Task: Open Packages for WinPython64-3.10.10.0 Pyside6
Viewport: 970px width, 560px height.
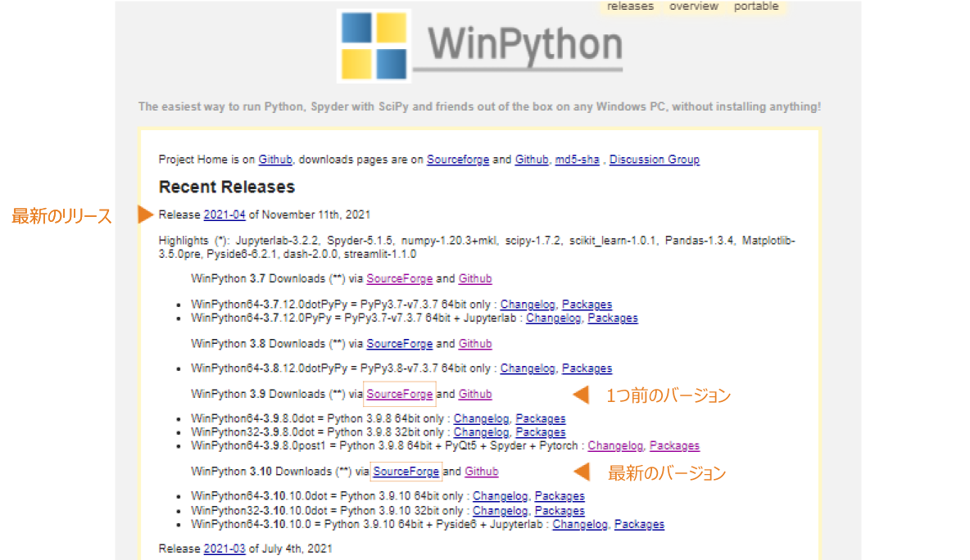Action: (x=640, y=524)
